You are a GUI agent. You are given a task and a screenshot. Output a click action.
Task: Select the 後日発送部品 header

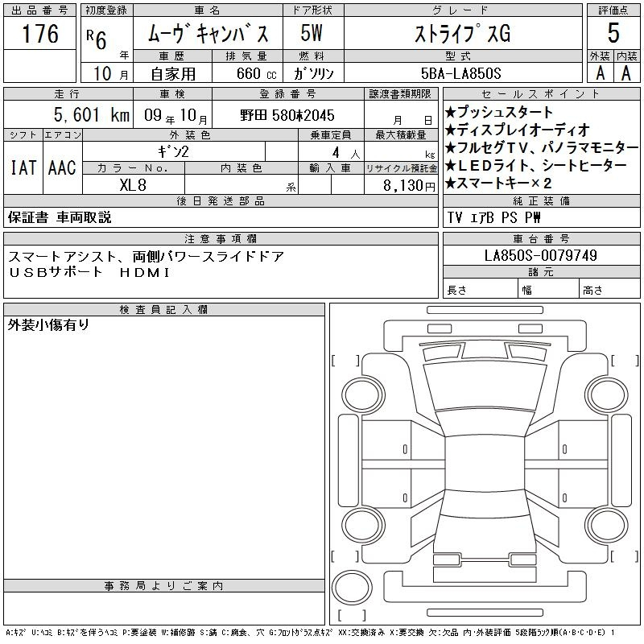(221, 200)
